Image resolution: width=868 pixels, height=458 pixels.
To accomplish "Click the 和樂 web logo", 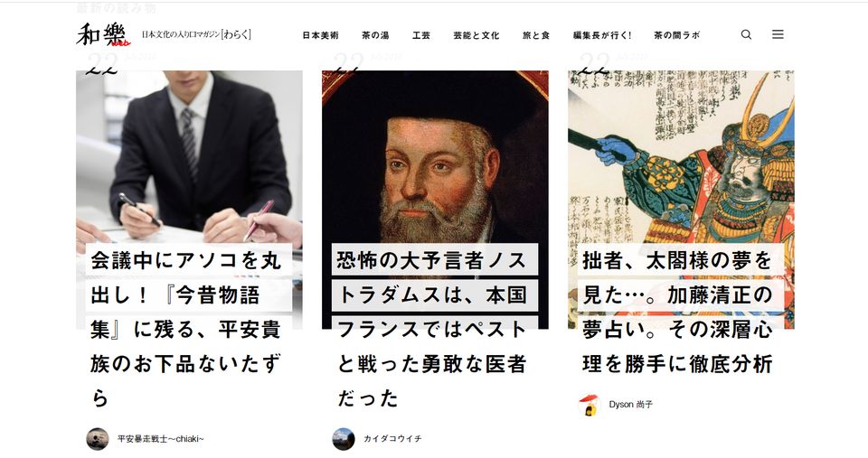I will [x=103, y=34].
